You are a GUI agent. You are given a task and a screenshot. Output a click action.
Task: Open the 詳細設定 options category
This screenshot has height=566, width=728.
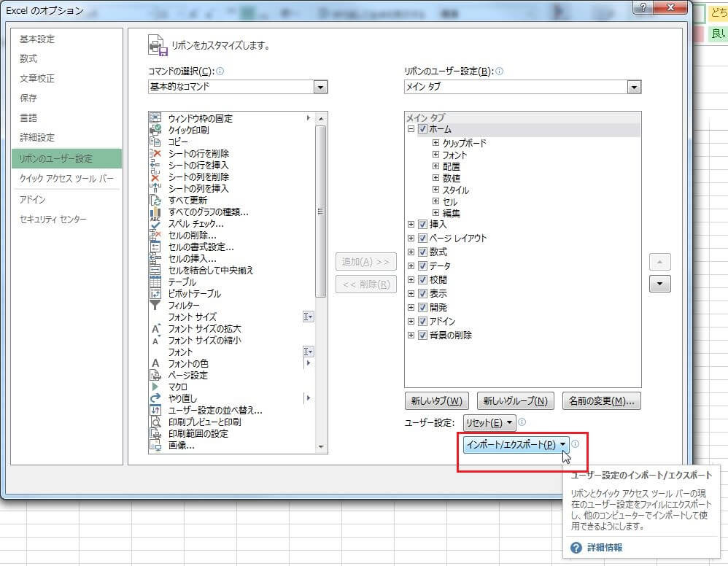click(37, 137)
